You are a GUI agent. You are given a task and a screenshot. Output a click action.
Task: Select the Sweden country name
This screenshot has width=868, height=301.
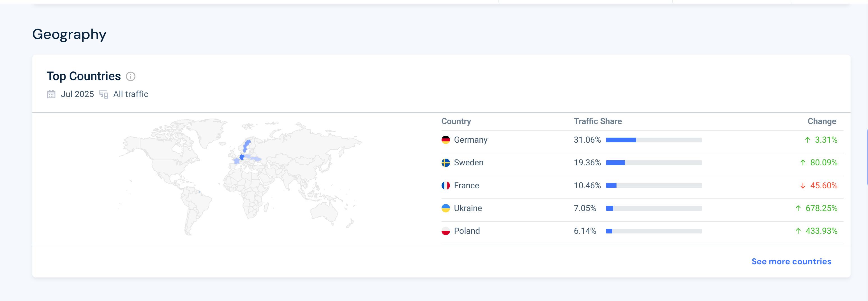[468, 163]
